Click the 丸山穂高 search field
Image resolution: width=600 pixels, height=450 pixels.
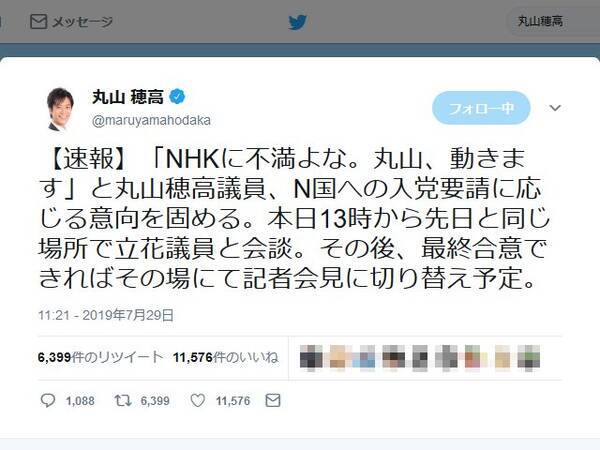click(x=553, y=21)
